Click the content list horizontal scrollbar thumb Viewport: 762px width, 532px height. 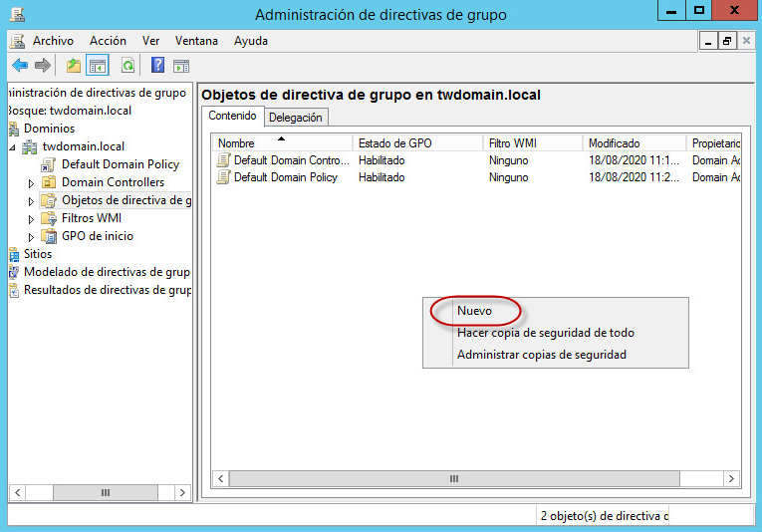click(453, 479)
